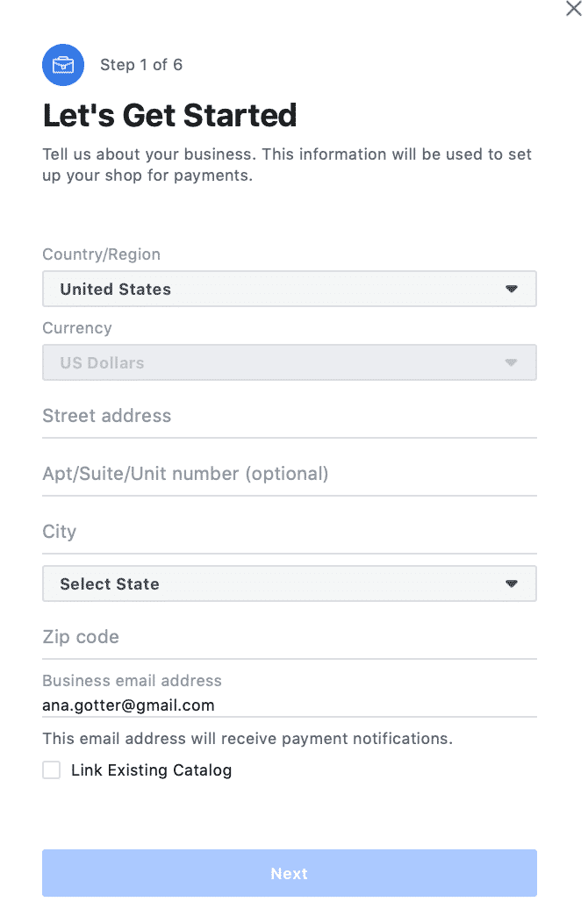This screenshot has width=588, height=909.
Task: Click into the City field
Action: tap(290, 533)
